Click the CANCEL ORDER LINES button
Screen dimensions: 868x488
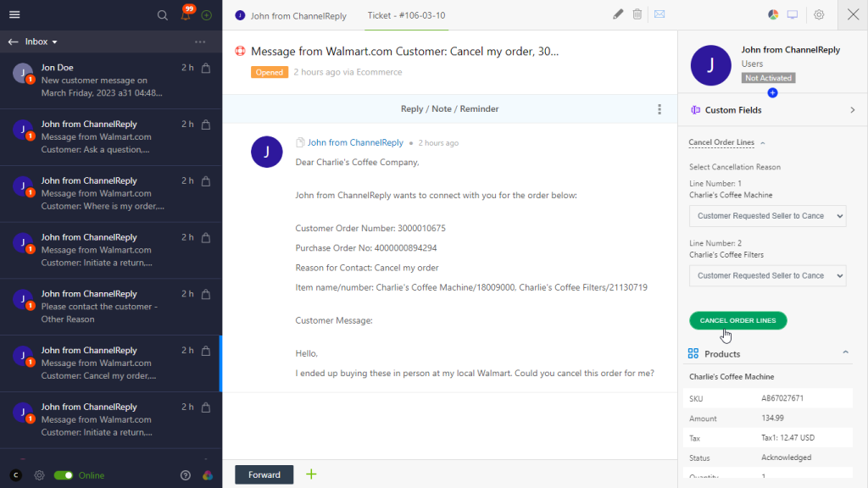click(738, 320)
